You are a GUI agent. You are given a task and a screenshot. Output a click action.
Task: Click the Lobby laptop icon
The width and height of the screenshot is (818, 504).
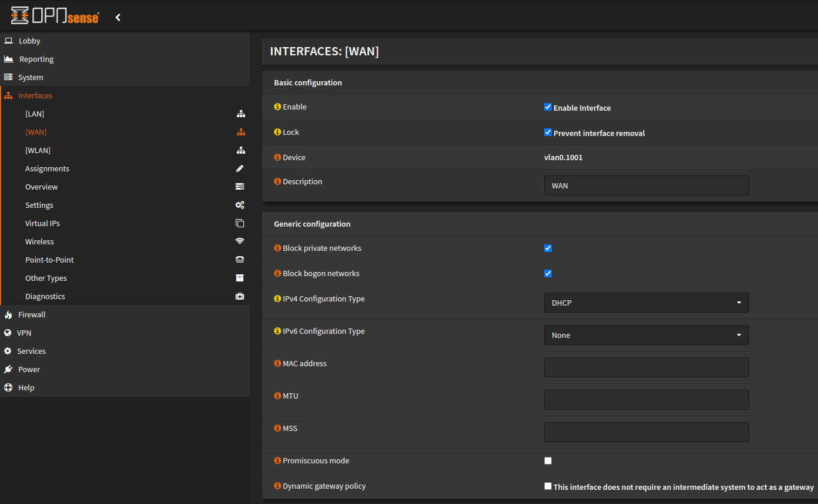(8, 41)
